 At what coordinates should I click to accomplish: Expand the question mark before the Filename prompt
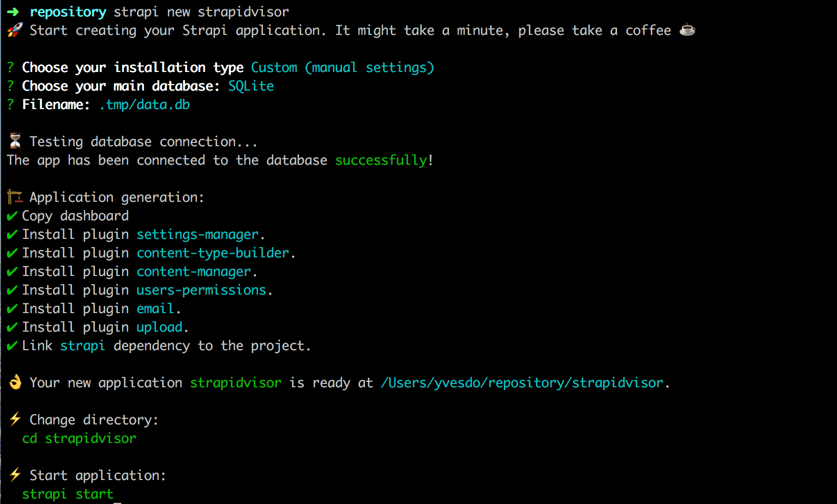pyautogui.click(x=10, y=104)
